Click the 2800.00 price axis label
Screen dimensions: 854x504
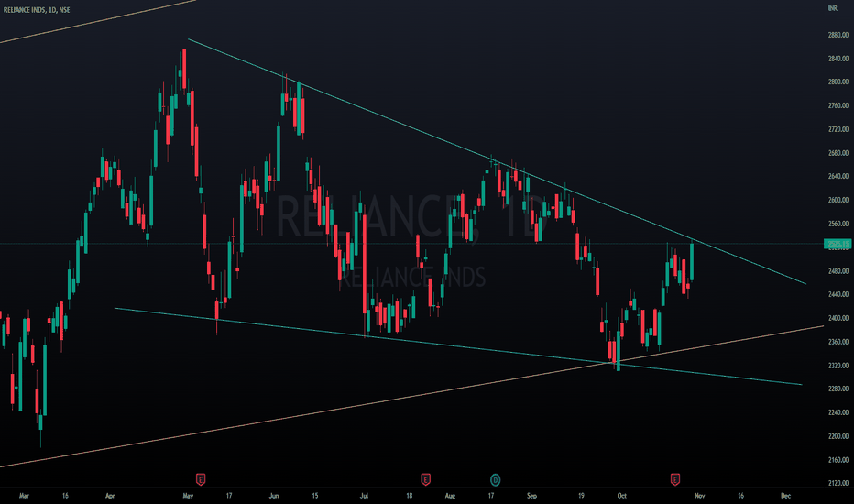(x=838, y=82)
